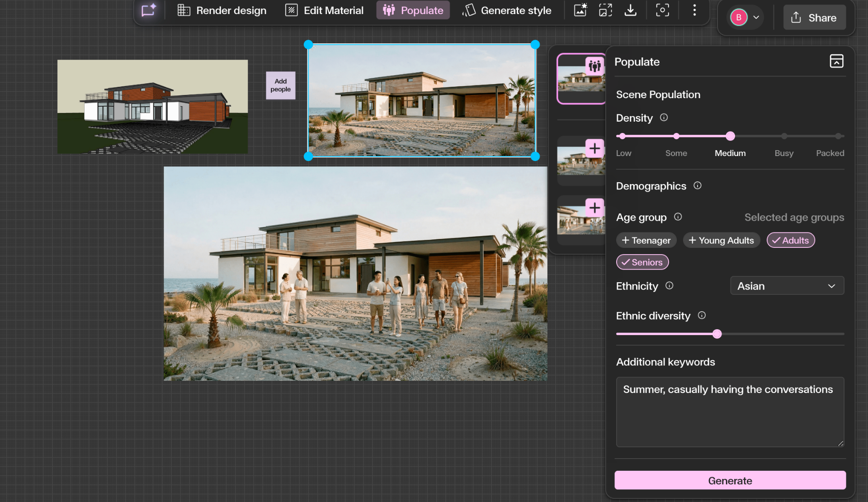
Task: Open the three-dot more options menu
Action: coord(694,10)
